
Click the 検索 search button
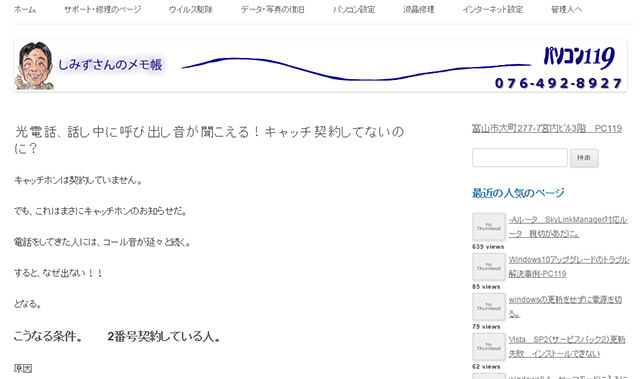pos(584,158)
